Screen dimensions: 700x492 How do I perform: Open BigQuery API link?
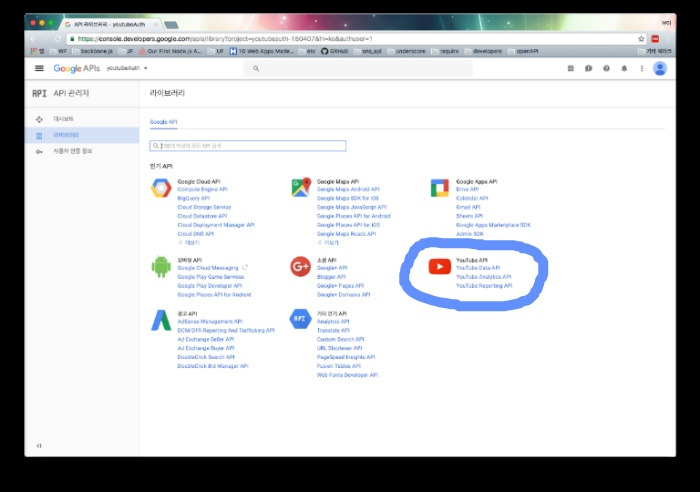pos(193,198)
